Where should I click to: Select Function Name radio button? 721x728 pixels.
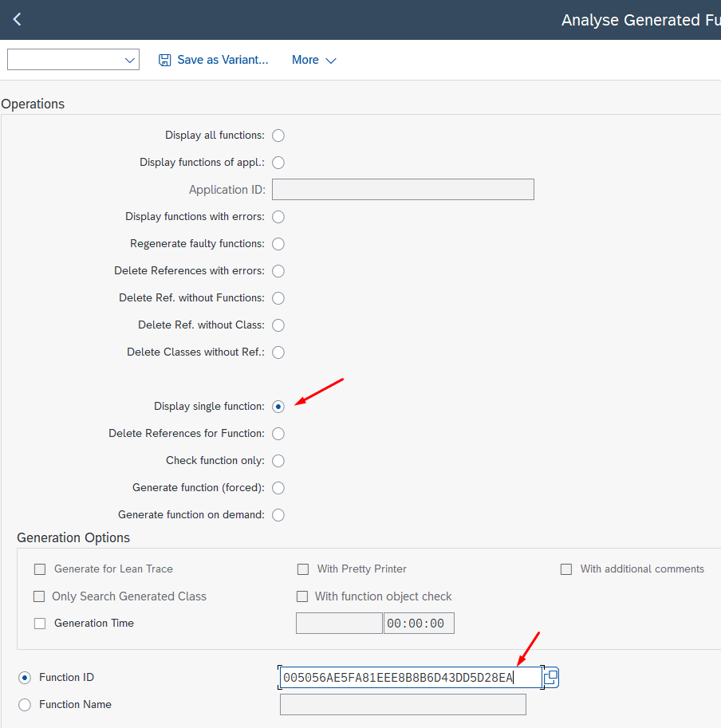25,705
